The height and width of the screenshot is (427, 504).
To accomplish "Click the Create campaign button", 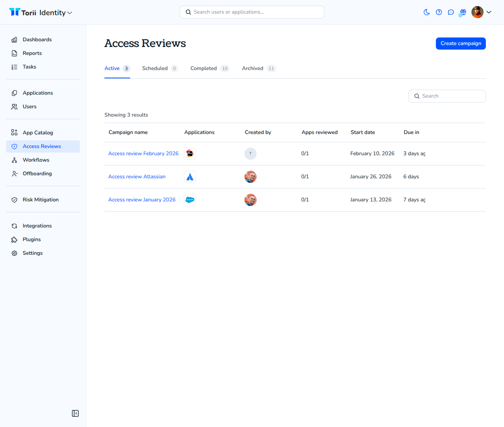I will (x=460, y=44).
